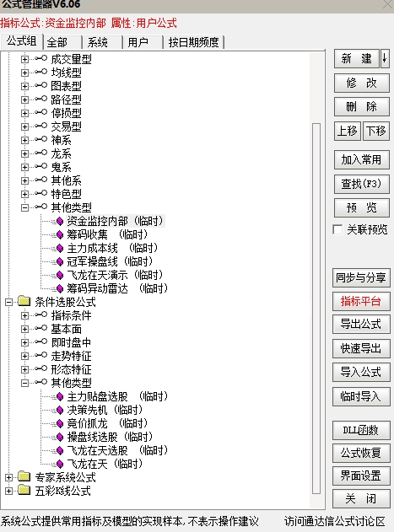394x532 pixels.
Task: Open the 按日期频度 tab
Action: 193,42
